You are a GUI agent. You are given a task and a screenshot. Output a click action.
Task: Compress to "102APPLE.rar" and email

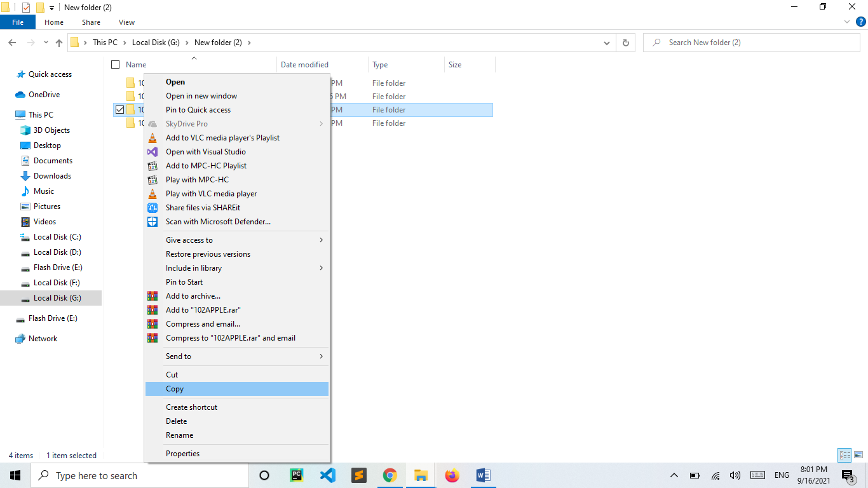(231, 337)
